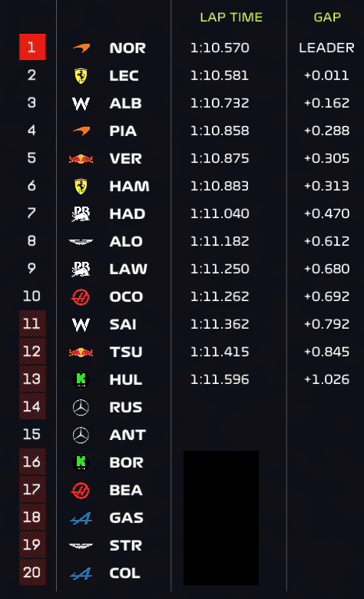Click the Kick Sauber logo beside HUL
Screen dimensions: 364x599
tap(81, 379)
